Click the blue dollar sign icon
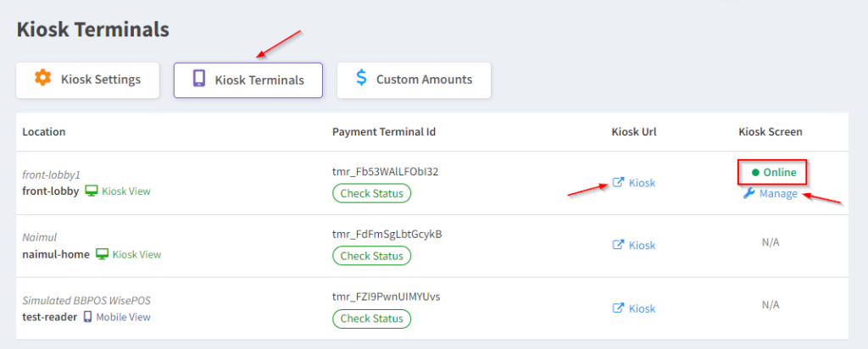Viewport: 868px width, 349px height. [x=361, y=79]
